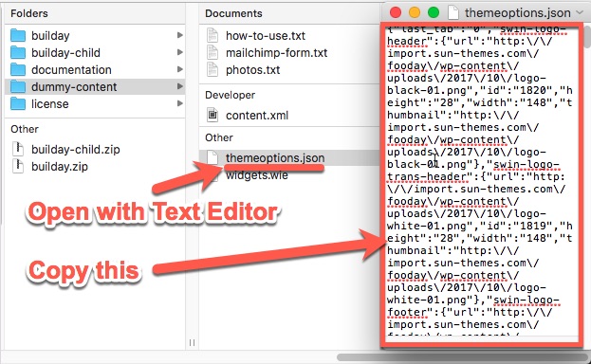Screen dimensions: 591x364
Task: Click the dummy-content folder icon
Action: pos(18,86)
